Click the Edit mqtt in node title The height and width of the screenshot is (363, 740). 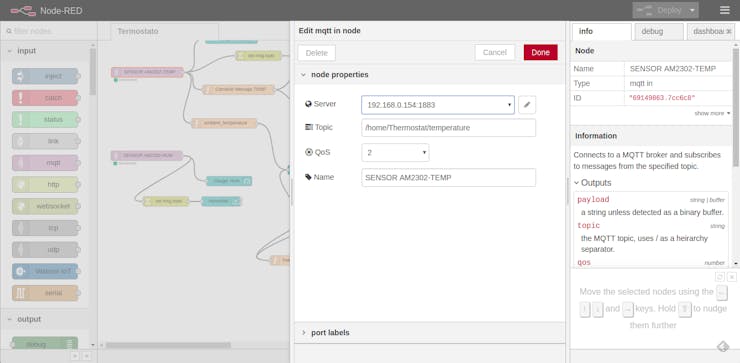[x=329, y=31]
